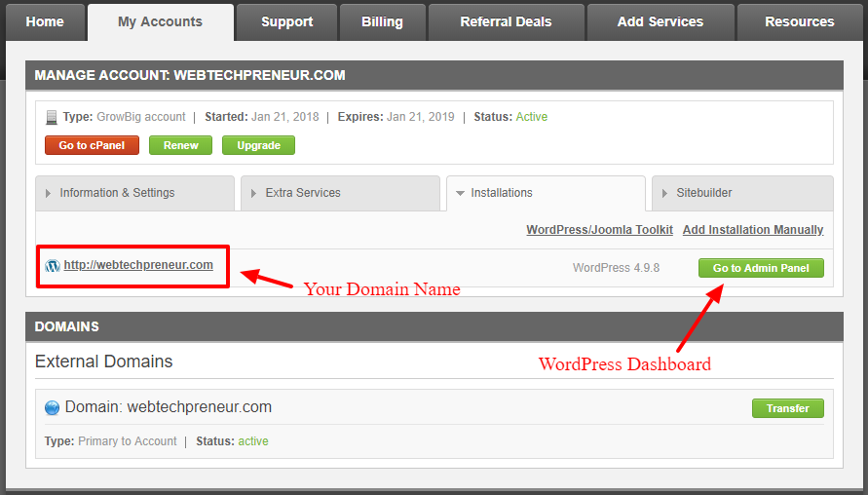Click the WordPress 4.9.8 version text
This screenshot has height=495, width=868.
616,268
